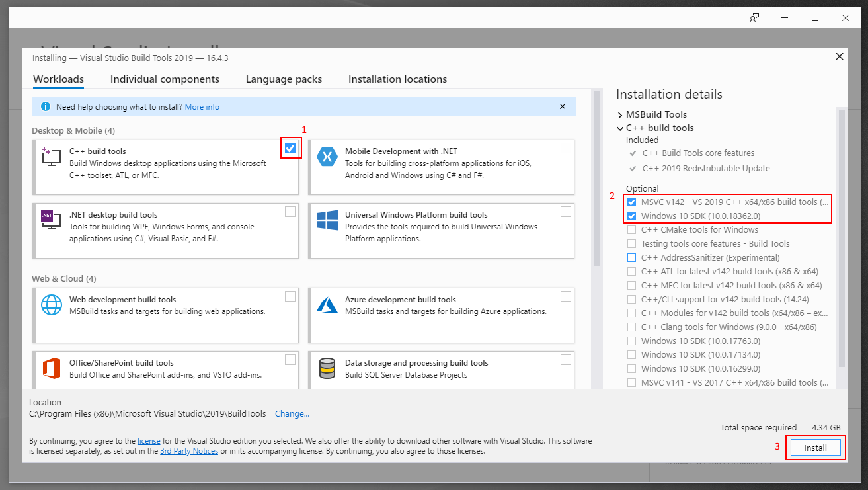Click the Total space required 4.34 GB value
The image size is (868, 490).
(826, 428)
